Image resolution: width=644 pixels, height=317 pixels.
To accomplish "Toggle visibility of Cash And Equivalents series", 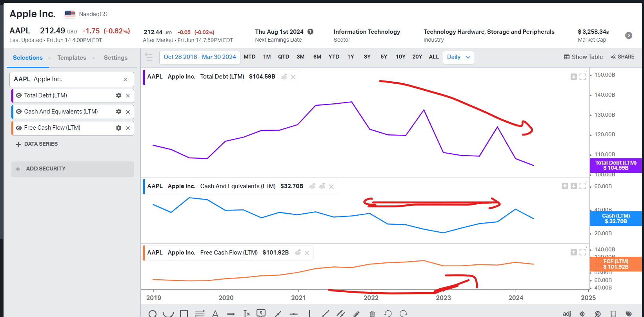I will click(x=19, y=112).
